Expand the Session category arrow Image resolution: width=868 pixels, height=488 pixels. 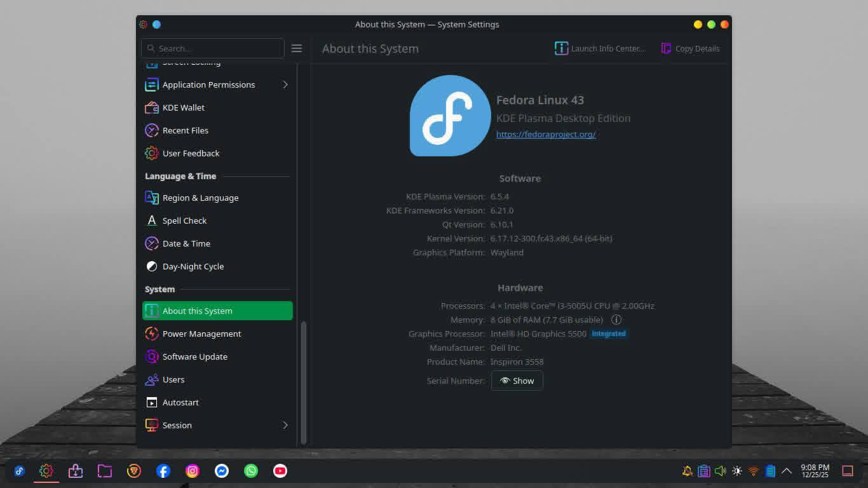point(285,425)
